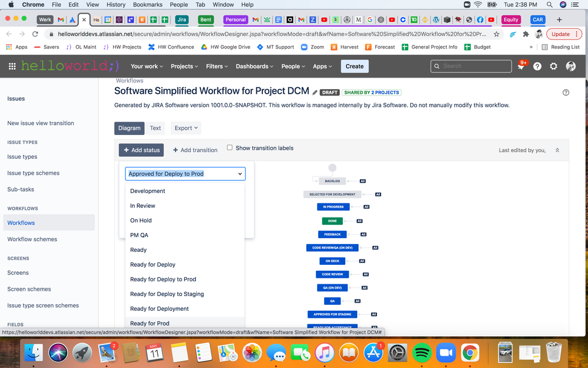Focus the Jira Search field
This screenshot has width=588, height=368.
click(471, 66)
